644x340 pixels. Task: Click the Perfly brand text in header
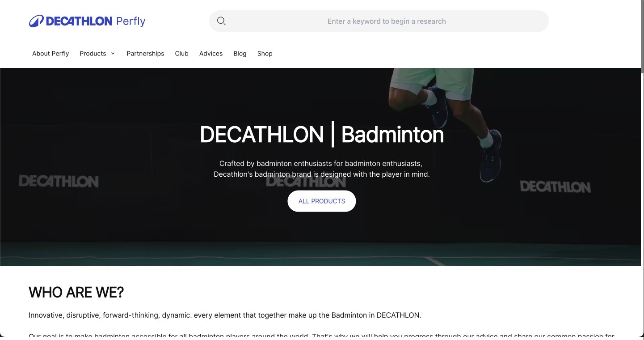[x=130, y=21]
